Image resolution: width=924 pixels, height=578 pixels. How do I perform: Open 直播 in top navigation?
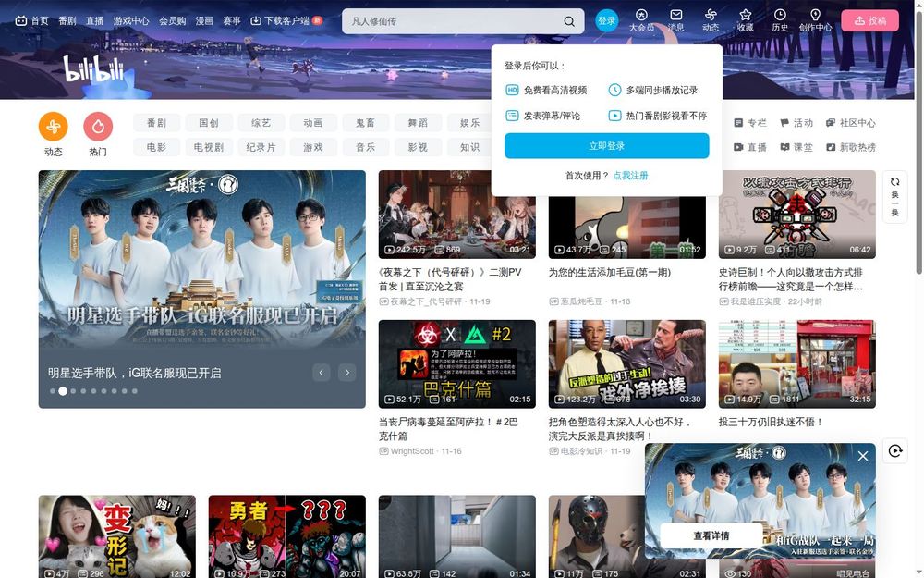[x=95, y=20]
